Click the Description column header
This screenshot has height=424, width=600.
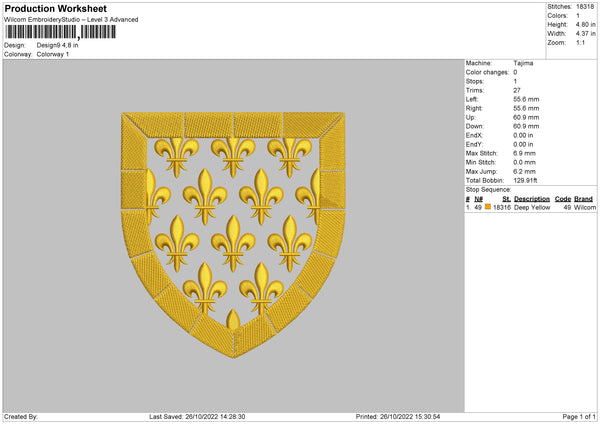pyautogui.click(x=532, y=199)
